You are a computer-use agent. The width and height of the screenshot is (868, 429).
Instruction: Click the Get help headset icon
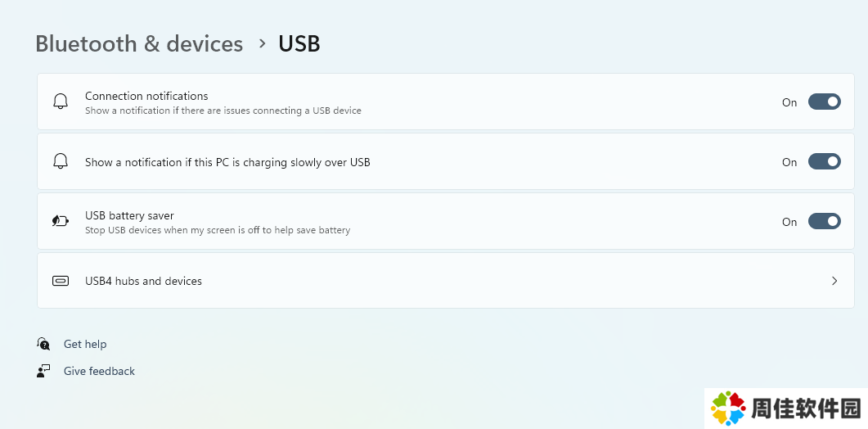tap(43, 344)
